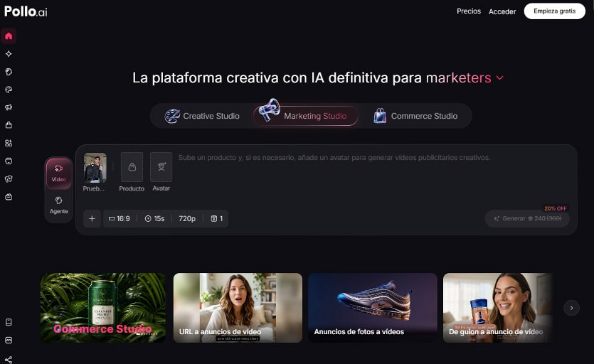Click the storage box sidebar icon
The width and height of the screenshot is (594, 364).
9,161
